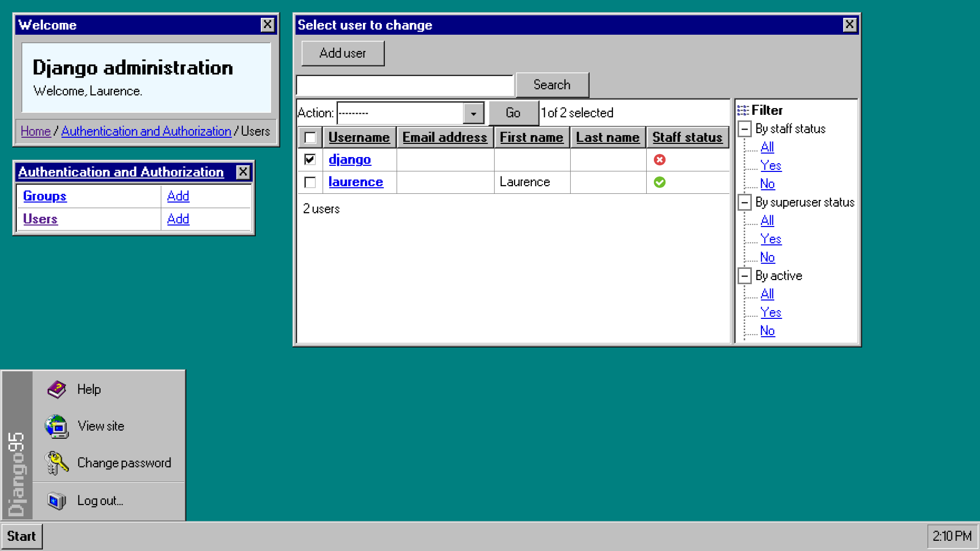Click the '2 users' count text
This screenshot has height=551, width=980.
pyautogui.click(x=321, y=209)
